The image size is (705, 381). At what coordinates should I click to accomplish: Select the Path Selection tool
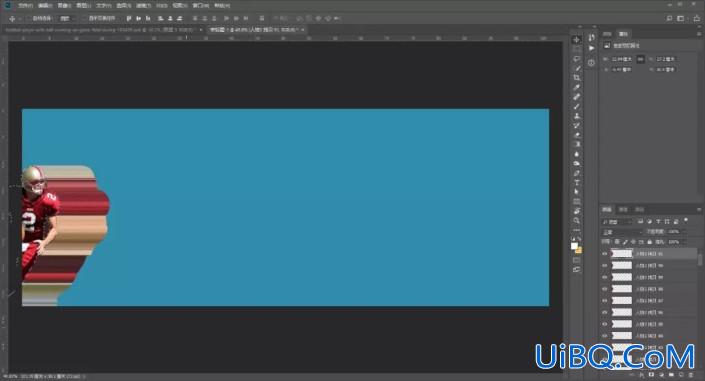pos(576,192)
